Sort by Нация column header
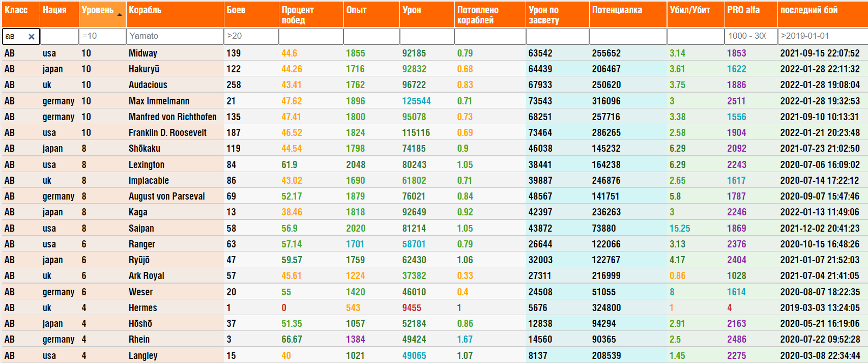 (54, 10)
